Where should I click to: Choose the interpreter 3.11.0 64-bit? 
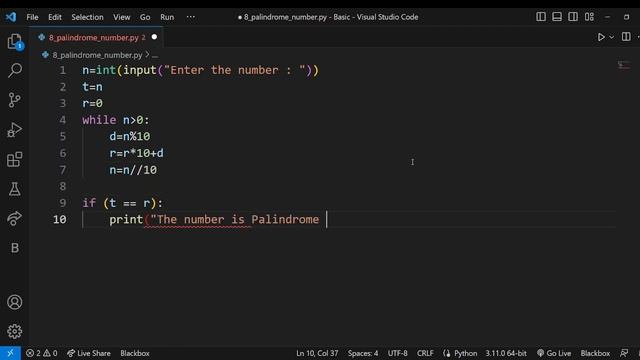[x=506, y=353]
